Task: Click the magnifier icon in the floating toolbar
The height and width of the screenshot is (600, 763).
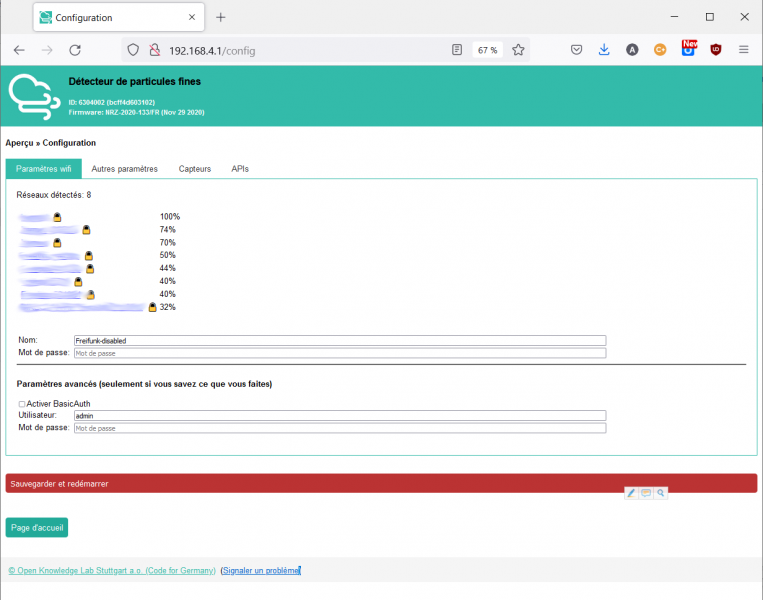Action: click(x=660, y=493)
